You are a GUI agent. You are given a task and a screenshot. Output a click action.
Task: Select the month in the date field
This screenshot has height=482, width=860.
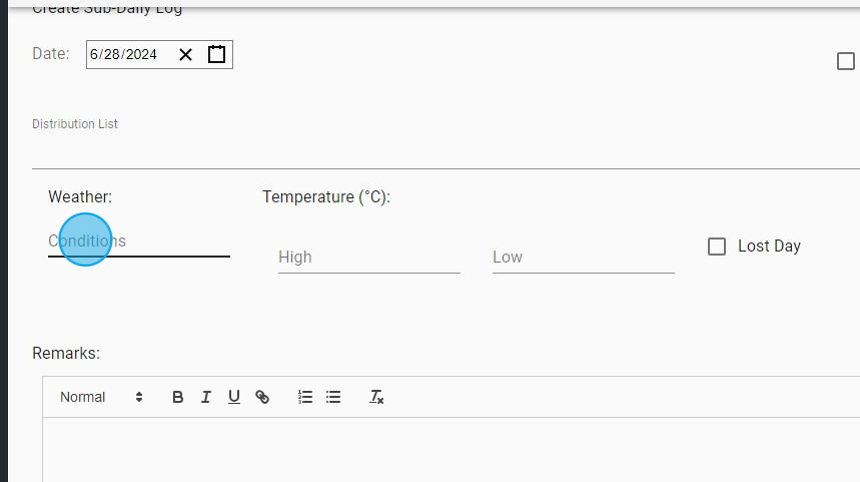pos(94,54)
